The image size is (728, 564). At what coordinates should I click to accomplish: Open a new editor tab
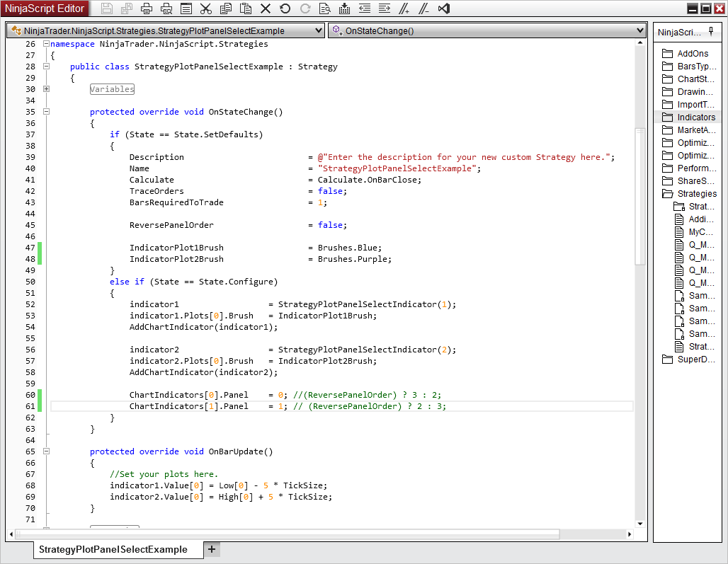tap(211, 549)
